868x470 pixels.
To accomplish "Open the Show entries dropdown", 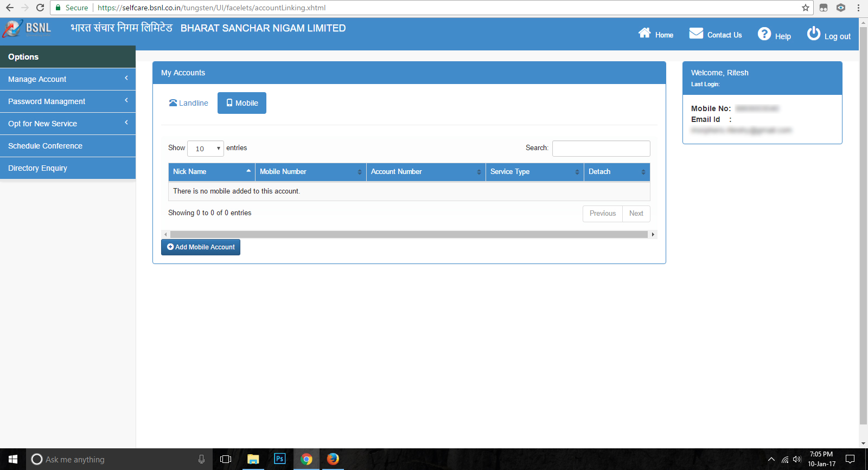I will (206, 149).
